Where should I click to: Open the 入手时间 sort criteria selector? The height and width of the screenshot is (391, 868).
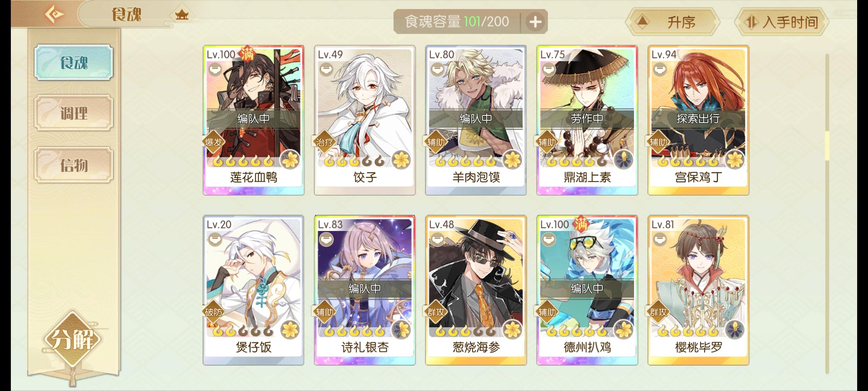(x=782, y=22)
